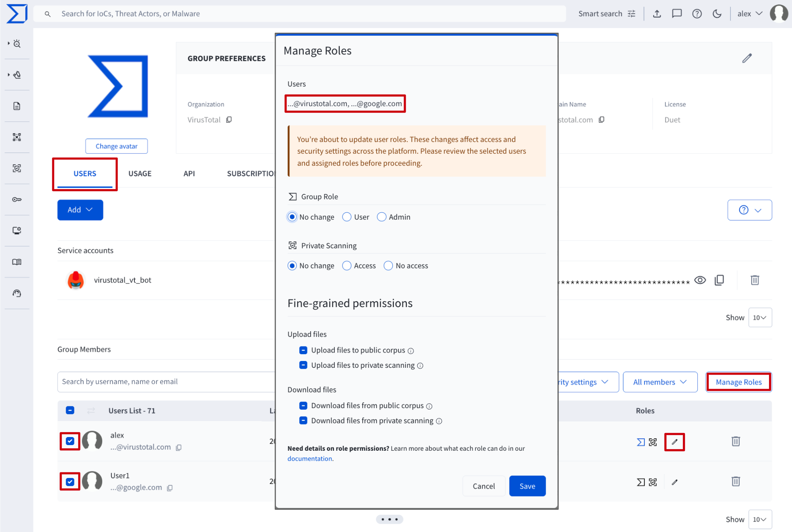Screen dimensions: 792x532
Task: Reveal the API key with eye icon
Action: (x=700, y=280)
